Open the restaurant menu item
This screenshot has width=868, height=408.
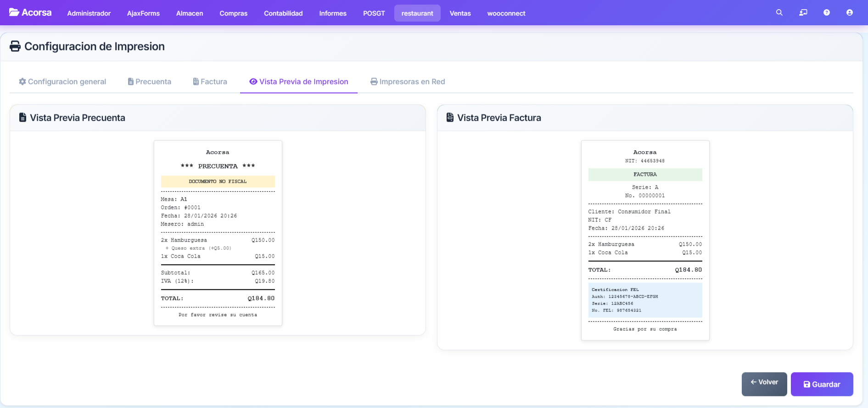(417, 13)
